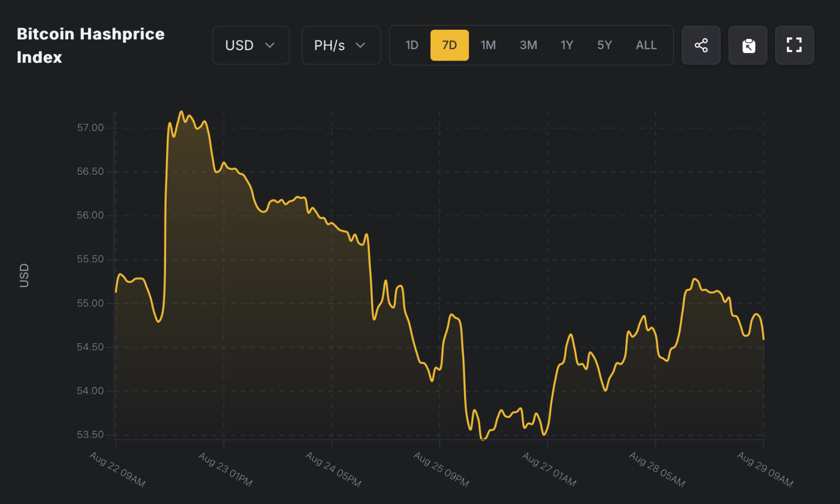Click the vertical USD axis label
840x504 pixels.
(24, 275)
